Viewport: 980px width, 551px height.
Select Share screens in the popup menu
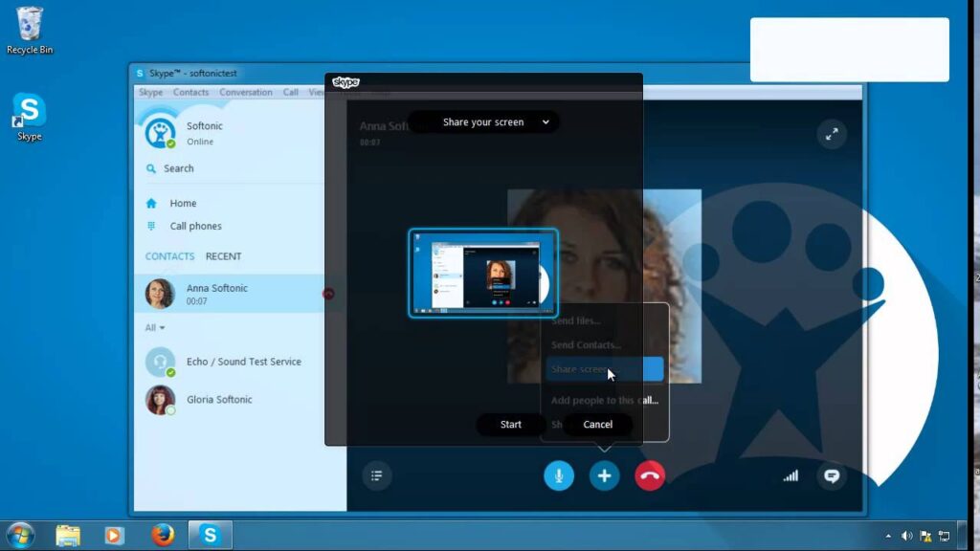[605, 369]
